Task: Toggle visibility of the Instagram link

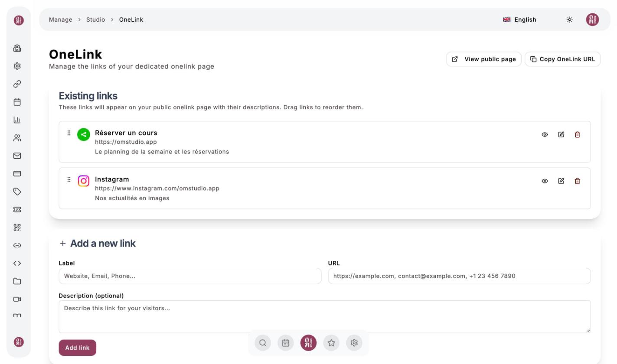Action: (545, 181)
